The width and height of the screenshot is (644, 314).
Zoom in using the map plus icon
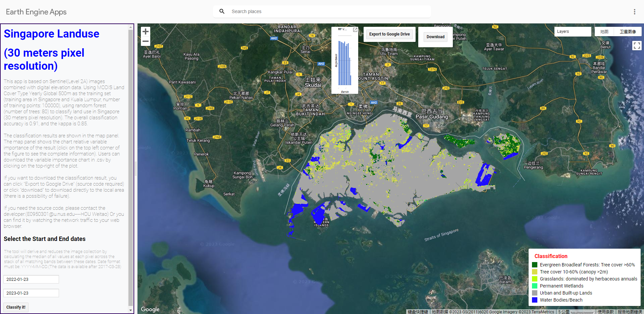[x=145, y=31]
